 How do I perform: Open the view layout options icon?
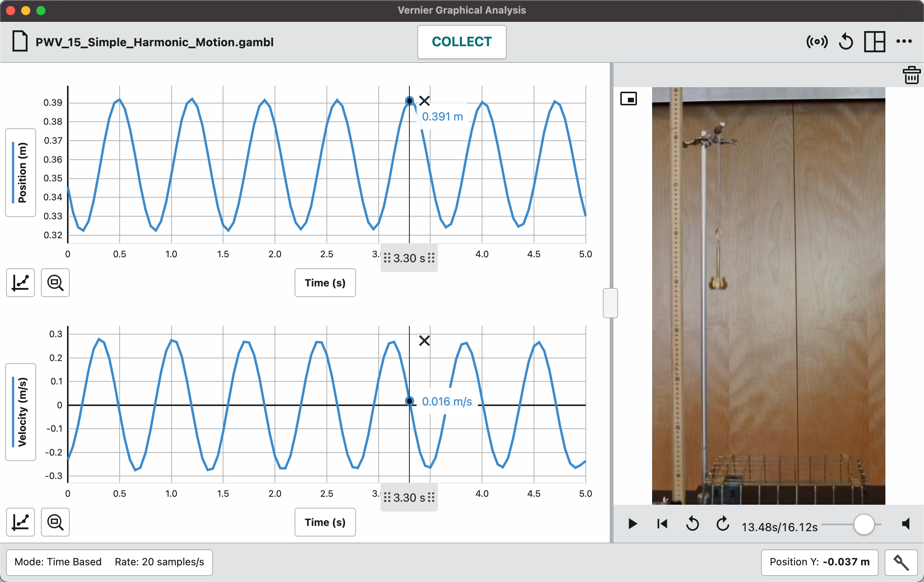[x=874, y=41]
